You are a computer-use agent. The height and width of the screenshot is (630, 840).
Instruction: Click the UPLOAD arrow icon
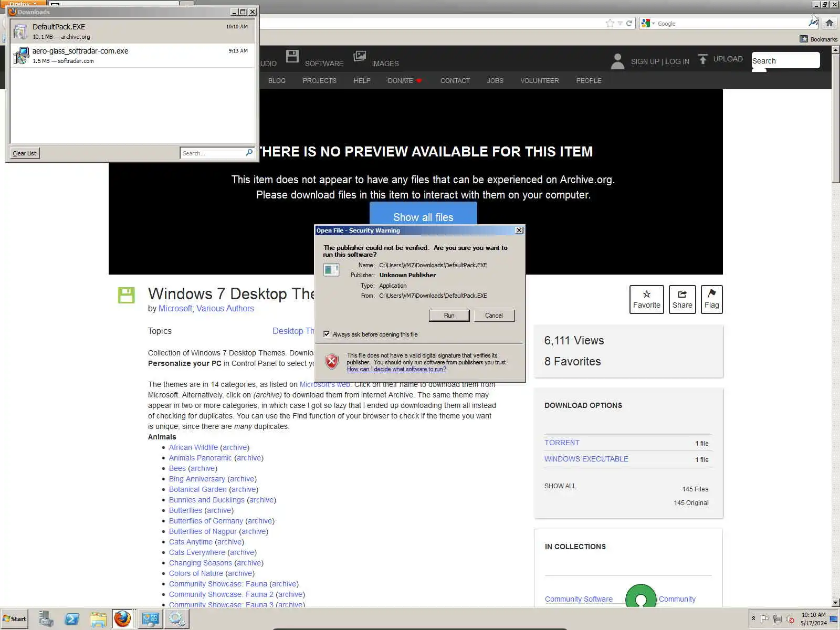pos(703,59)
